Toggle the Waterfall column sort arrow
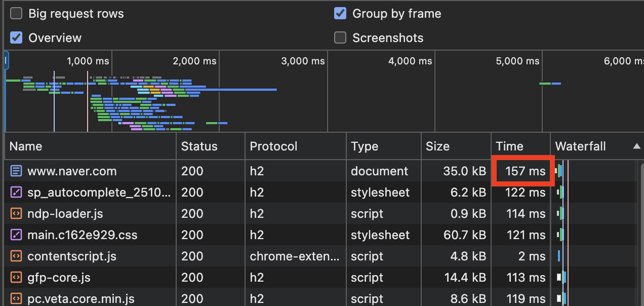The image size is (644, 306). click(636, 146)
